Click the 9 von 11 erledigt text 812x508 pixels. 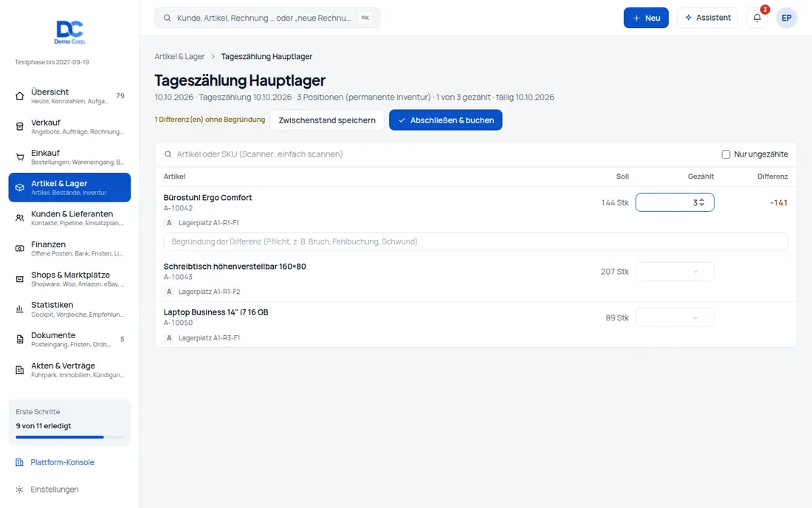pos(44,425)
